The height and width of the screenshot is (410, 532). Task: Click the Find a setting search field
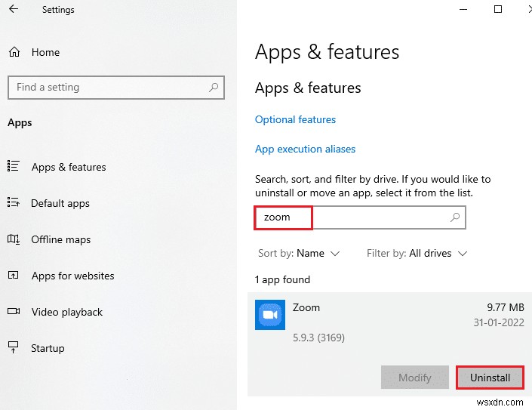pos(116,88)
